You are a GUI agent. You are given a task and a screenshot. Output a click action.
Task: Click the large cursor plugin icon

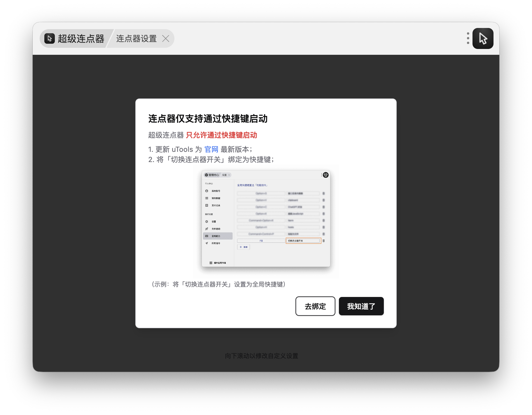click(483, 38)
